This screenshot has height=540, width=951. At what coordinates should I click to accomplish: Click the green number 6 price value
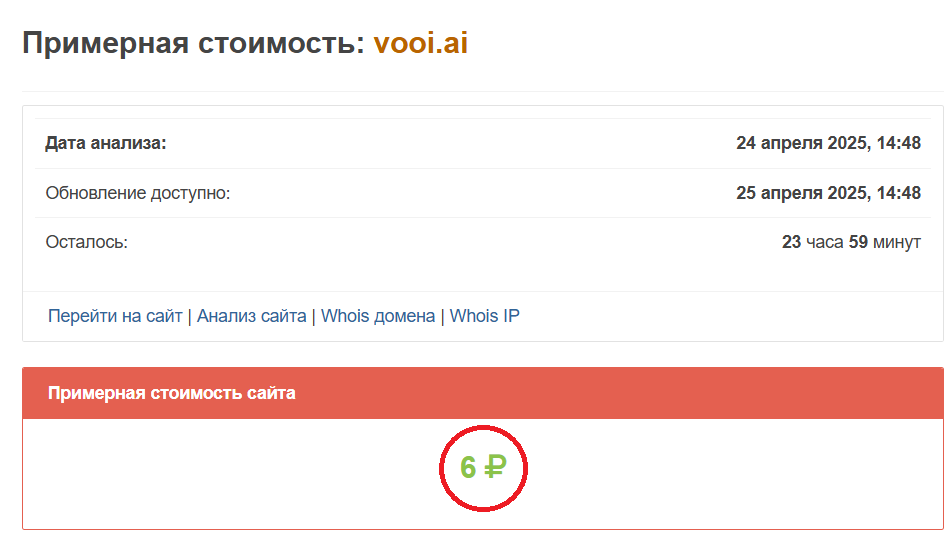[468, 467]
